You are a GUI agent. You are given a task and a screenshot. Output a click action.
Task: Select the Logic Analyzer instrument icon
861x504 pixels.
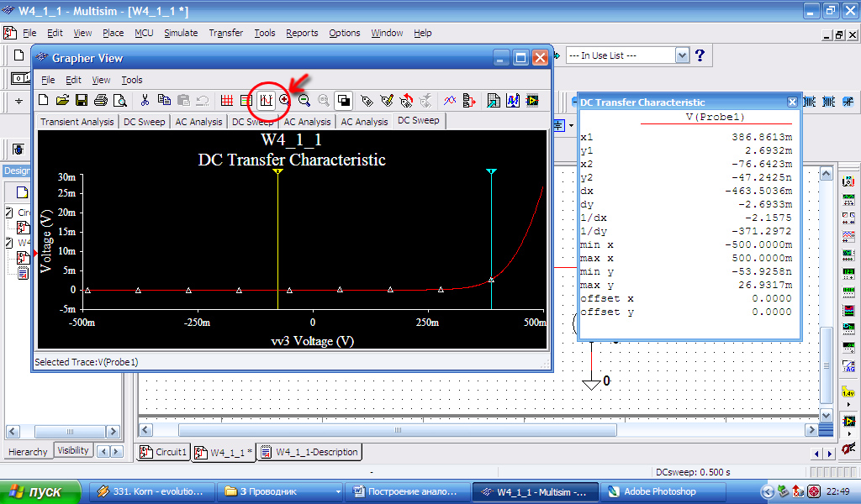coord(848,311)
